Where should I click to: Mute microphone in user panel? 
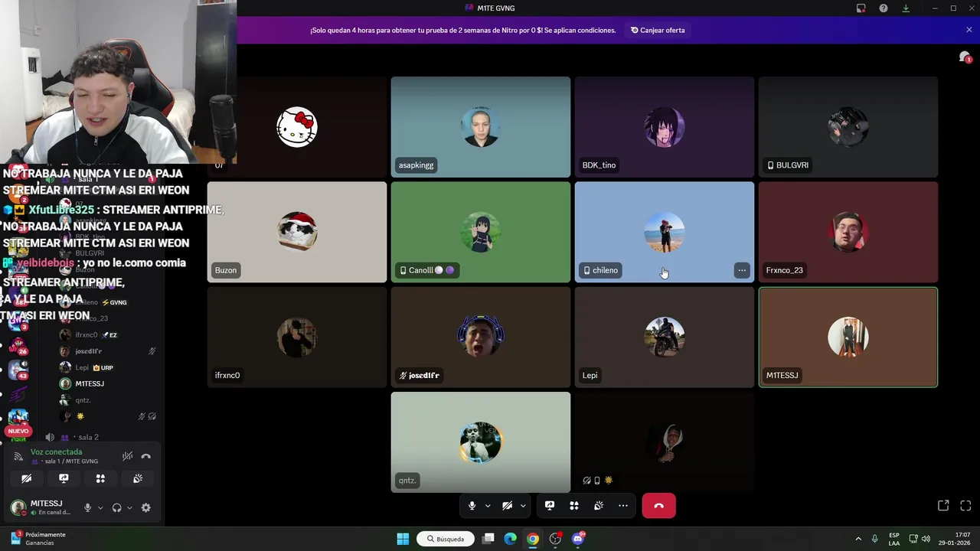point(87,507)
